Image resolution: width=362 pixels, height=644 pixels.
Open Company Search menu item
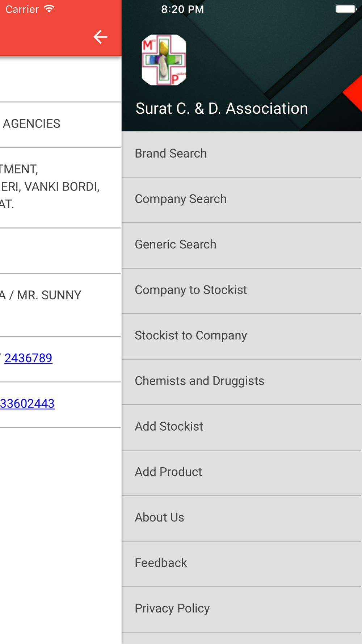coord(242,200)
